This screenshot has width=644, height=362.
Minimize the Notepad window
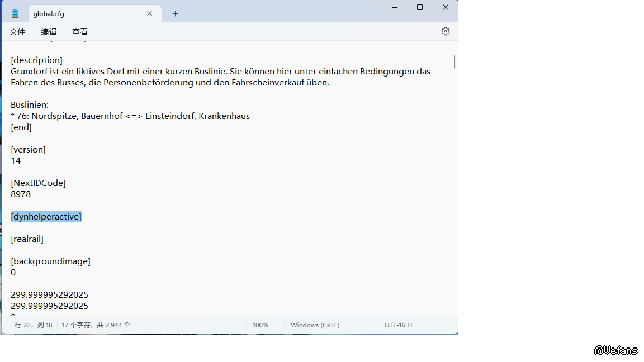click(395, 7)
